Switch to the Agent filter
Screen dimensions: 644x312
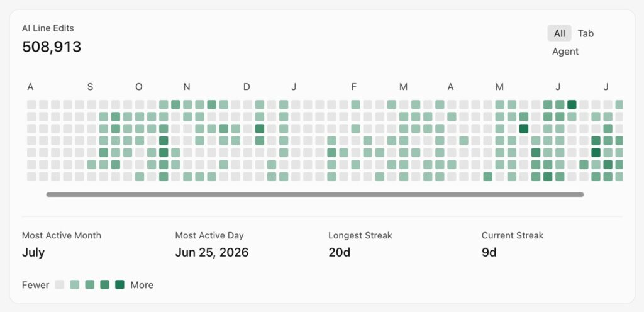coord(565,52)
